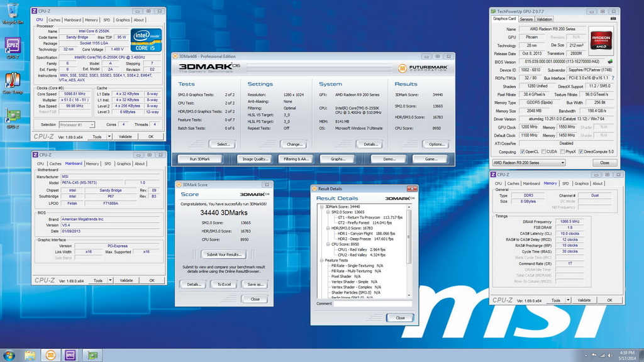Click the Graphs button in 3DMark06

(x=338, y=159)
